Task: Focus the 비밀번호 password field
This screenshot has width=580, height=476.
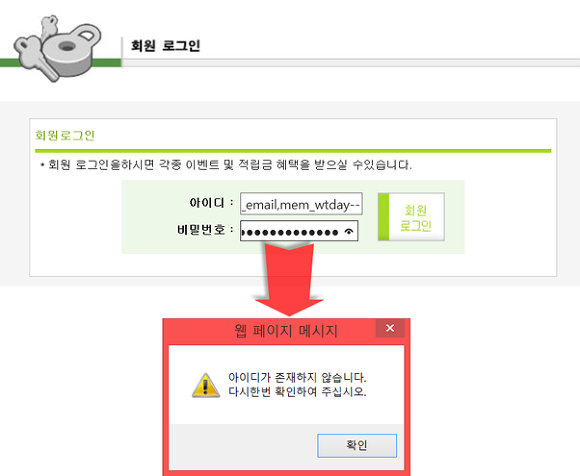Action: [299, 231]
